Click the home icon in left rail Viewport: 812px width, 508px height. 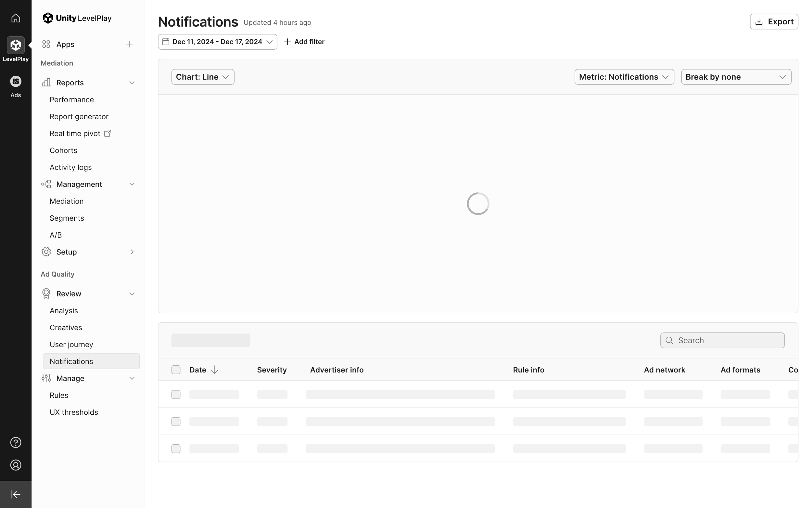16,18
